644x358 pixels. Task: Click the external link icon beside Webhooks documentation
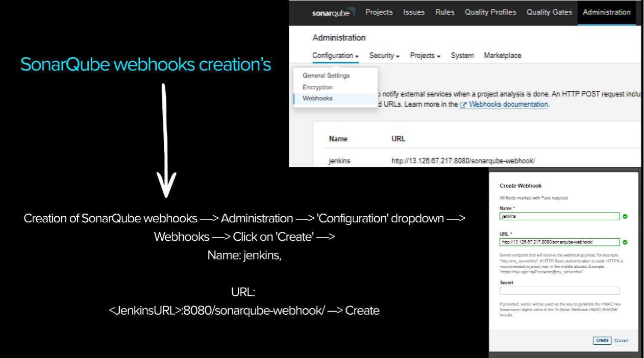coord(463,105)
